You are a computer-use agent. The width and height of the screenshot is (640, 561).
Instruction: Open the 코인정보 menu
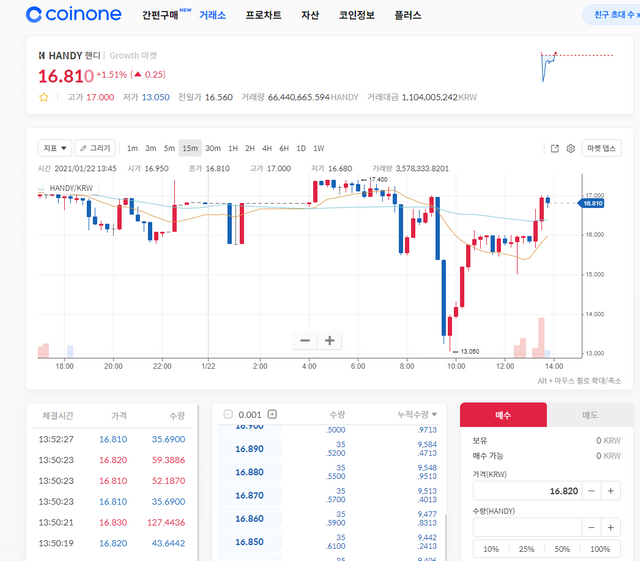pyautogui.click(x=356, y=15)
